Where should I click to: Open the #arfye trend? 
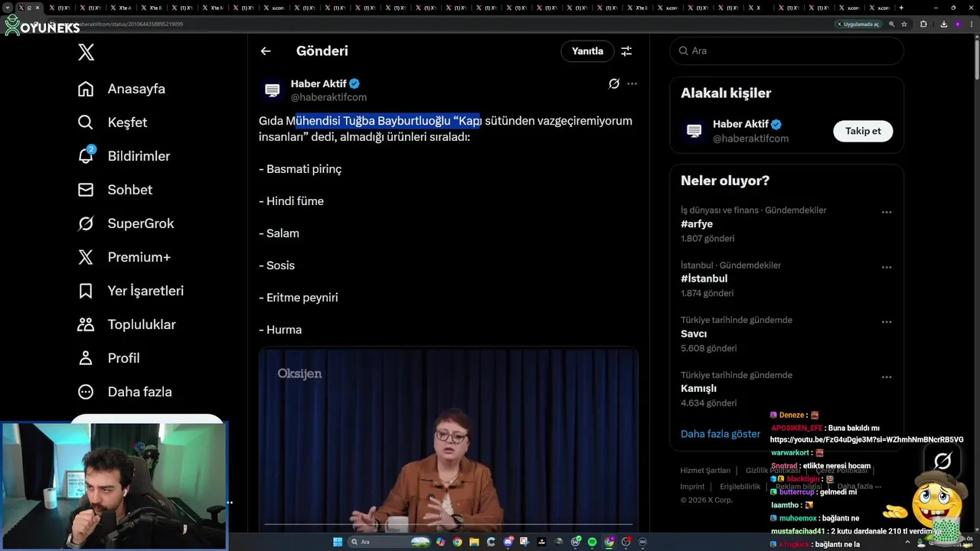(697, 224)
